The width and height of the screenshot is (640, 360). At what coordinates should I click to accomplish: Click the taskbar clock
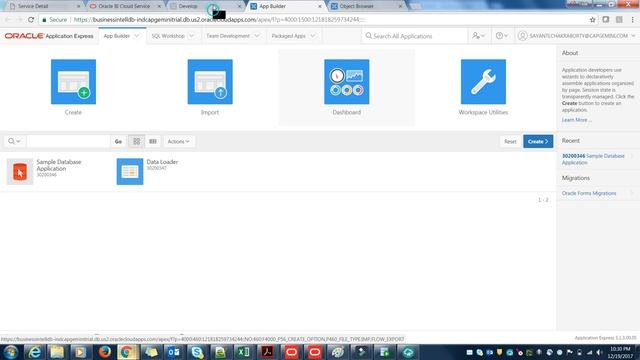tap(620, 353)
